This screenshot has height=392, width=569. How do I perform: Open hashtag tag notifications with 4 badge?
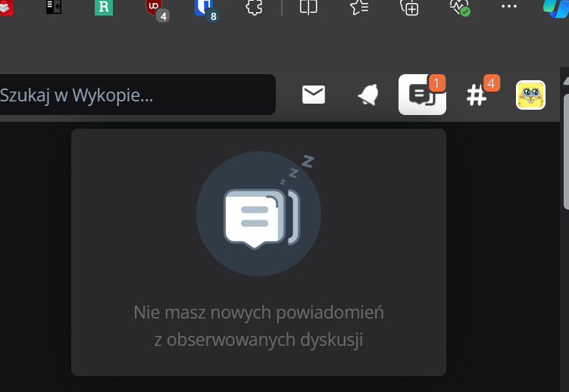[477, 95]
